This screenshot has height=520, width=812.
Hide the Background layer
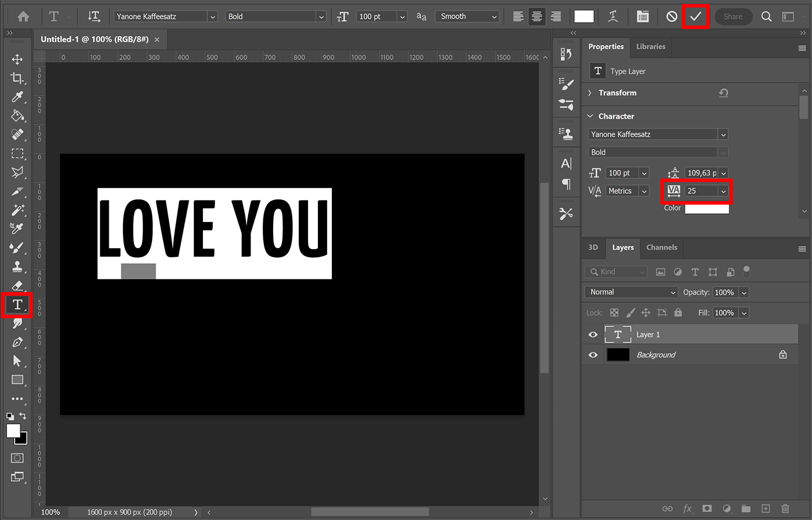coord(593,354)
